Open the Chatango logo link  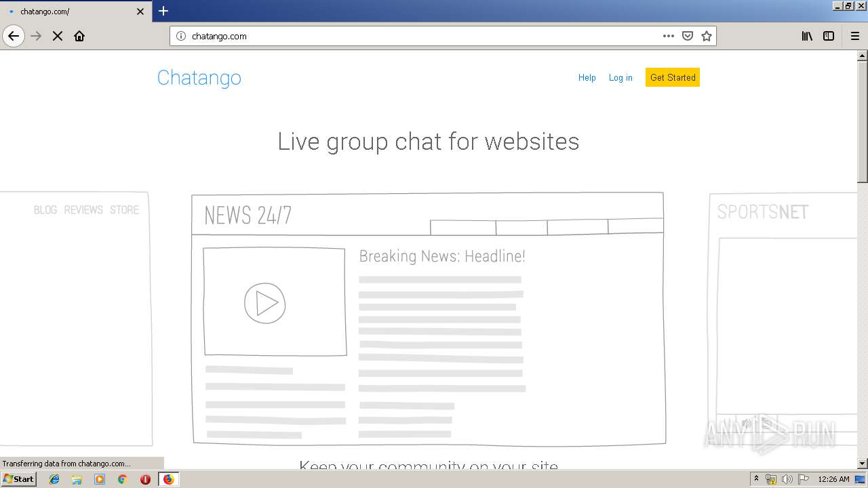point(199,78)
